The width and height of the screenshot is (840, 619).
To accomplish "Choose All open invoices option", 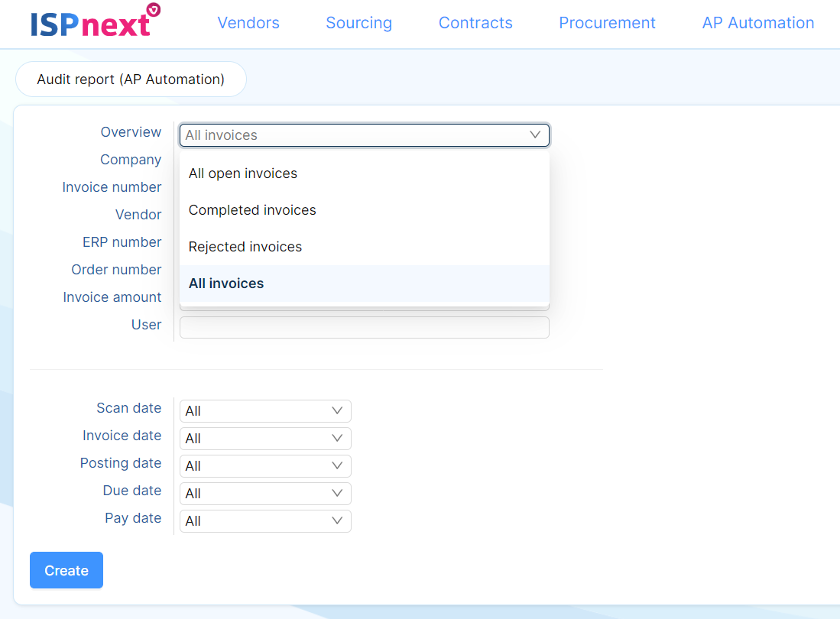I will pyautogui.click(x=365, y=173).
